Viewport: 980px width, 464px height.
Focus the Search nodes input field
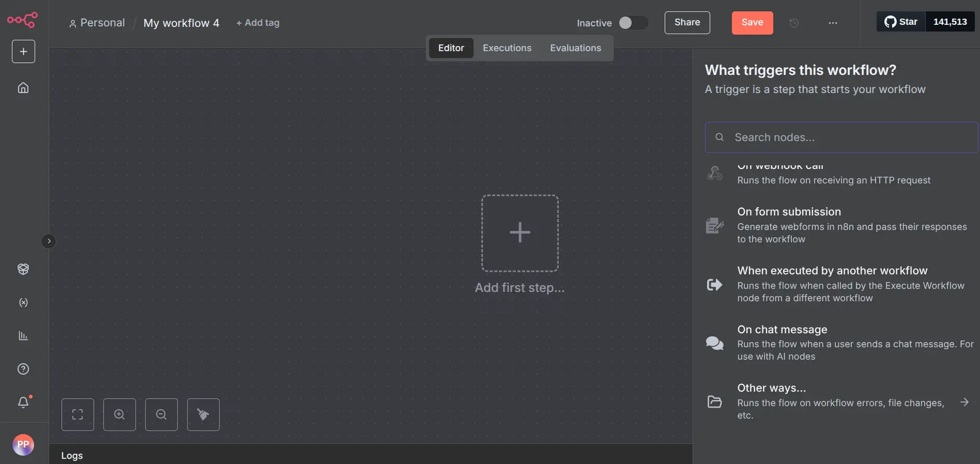point(848,137)
